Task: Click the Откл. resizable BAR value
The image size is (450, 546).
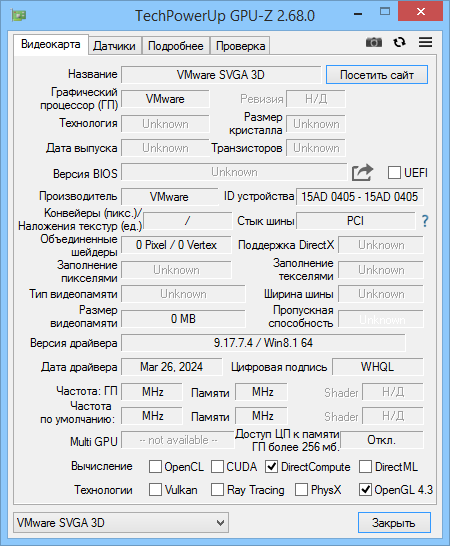Action: click(382, 440)
